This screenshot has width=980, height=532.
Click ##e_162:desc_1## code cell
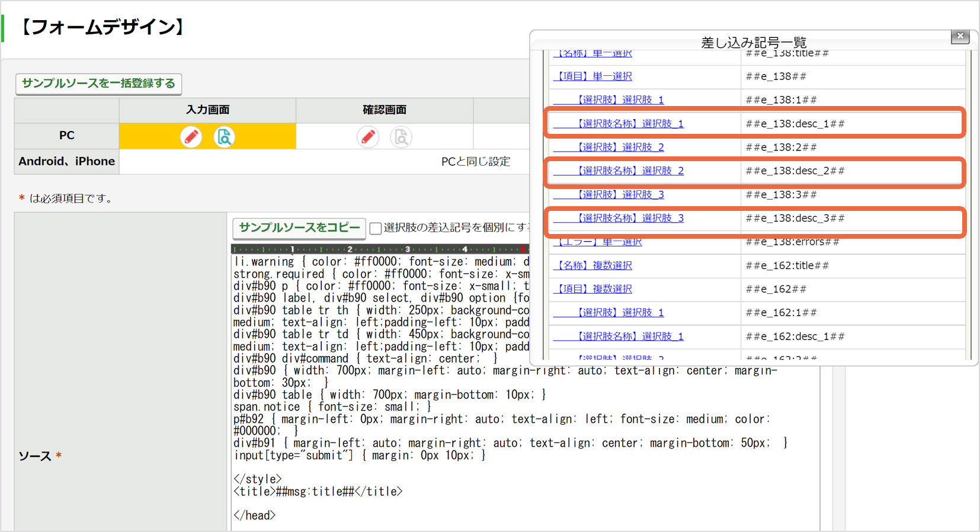pos(853,336)
